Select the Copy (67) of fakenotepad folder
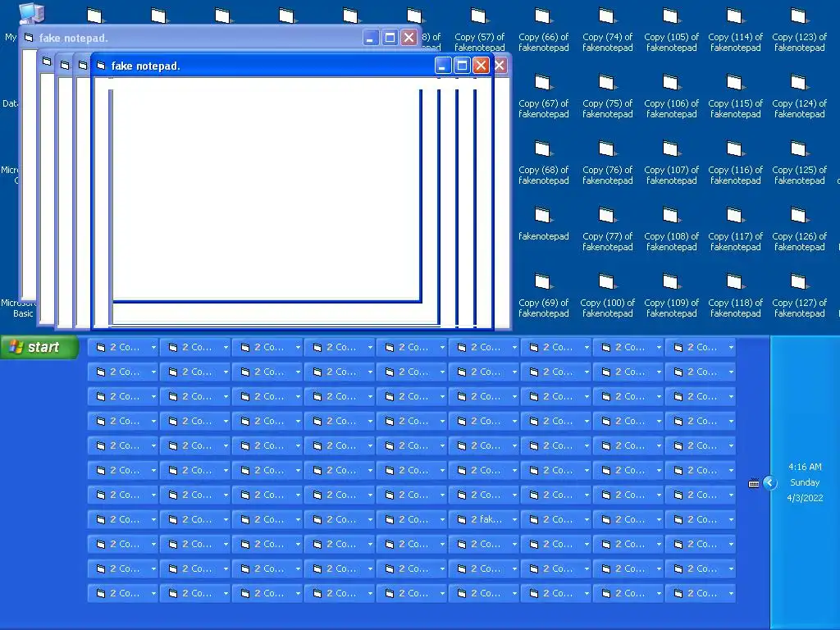 pyautogui.click(x=543, y=97)
